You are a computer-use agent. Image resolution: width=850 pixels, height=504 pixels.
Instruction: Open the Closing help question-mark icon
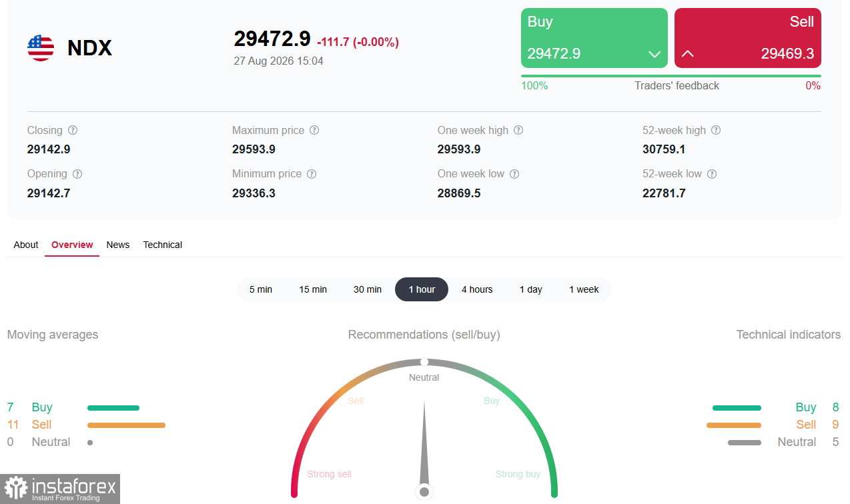pos(73,131)
